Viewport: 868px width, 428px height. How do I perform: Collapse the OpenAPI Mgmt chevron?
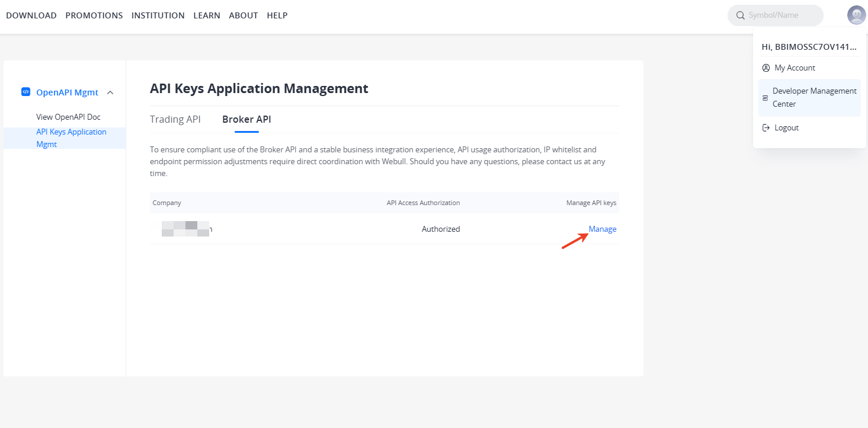110,92
